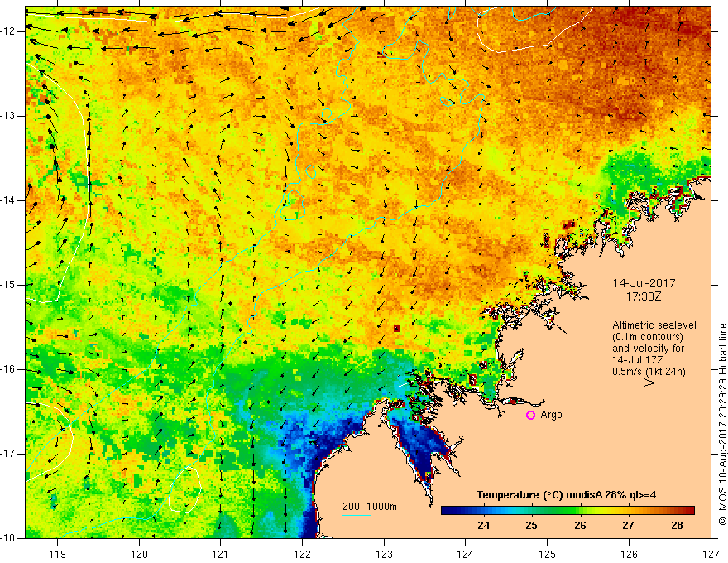The width and height of the screenshot is (728, 563).
Task: Click the time '17:30Z' text
Action: 644,296
